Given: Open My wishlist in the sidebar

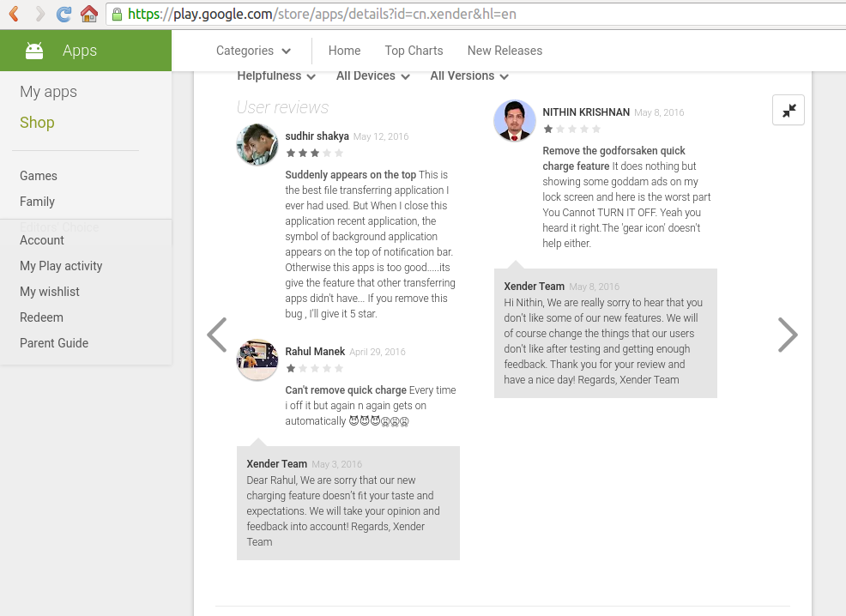Looking at the screenshot, I should (50, 292).
